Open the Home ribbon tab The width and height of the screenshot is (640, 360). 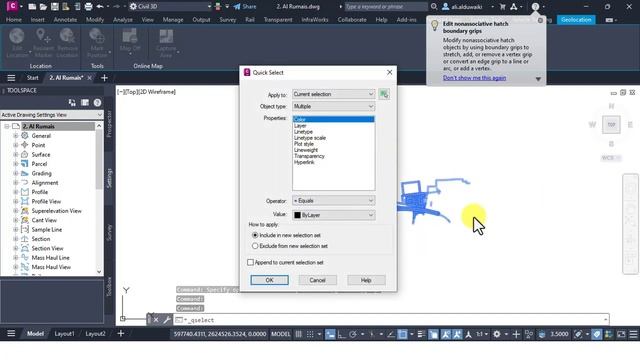point(14,20)
